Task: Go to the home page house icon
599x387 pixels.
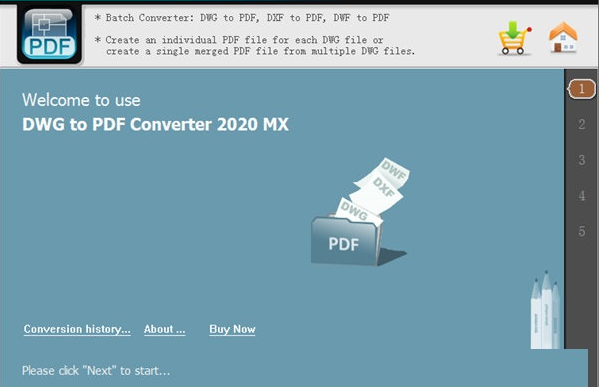Action: click(x=563, y=37)
